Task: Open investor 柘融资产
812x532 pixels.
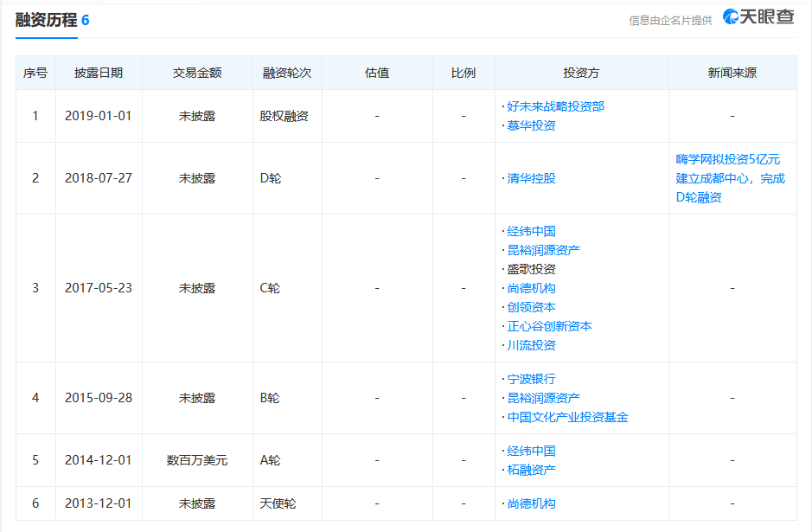Action: pyautogui.click(x=531, y=470)
